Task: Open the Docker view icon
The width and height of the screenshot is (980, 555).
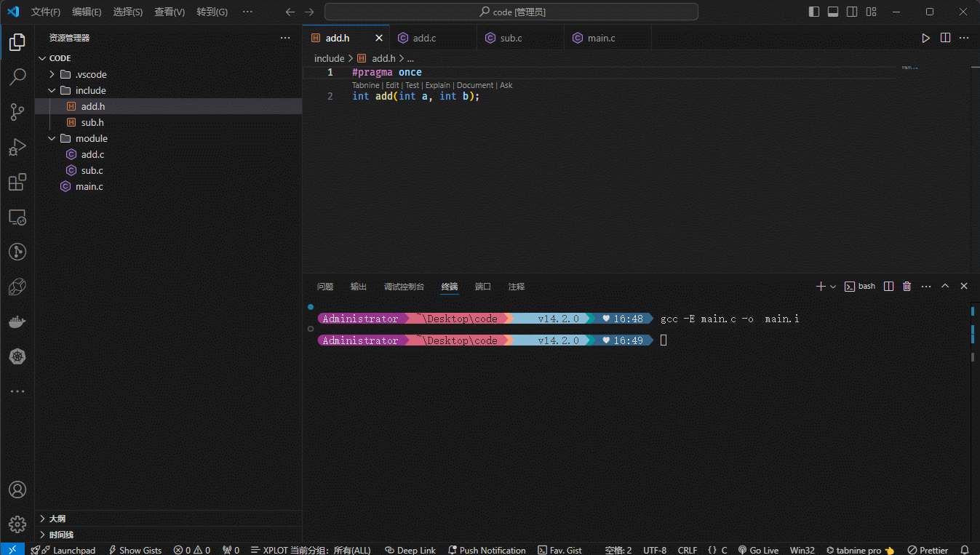Action: click(x=17, y=322)
